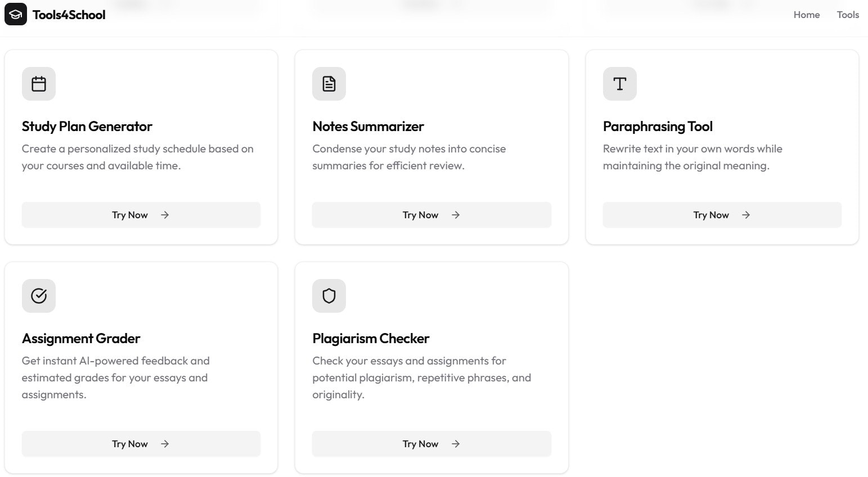Screen dimensions: 868x477
Task: Try Now the Assignment Grader
Action: 141,444
